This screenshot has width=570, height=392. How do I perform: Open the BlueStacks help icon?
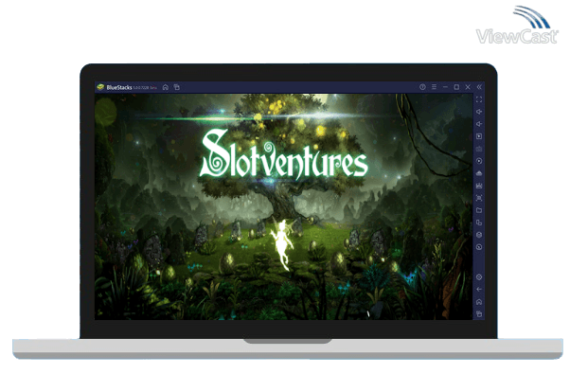[x=422, y=87]
